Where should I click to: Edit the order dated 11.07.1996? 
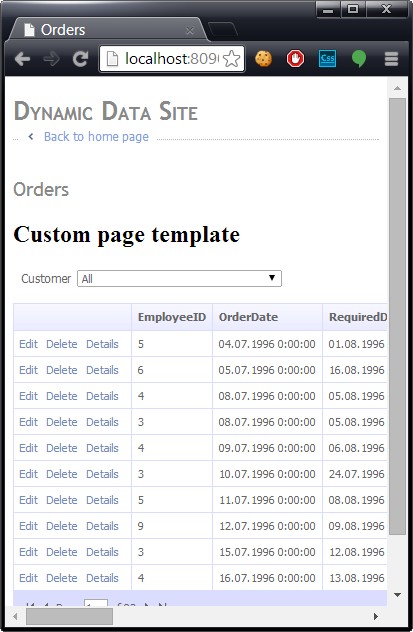pos(29,500)
